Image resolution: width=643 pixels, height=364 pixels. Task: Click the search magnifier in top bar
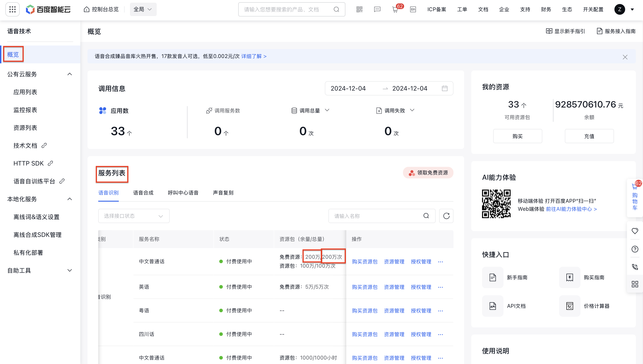[x=336, y=10]
